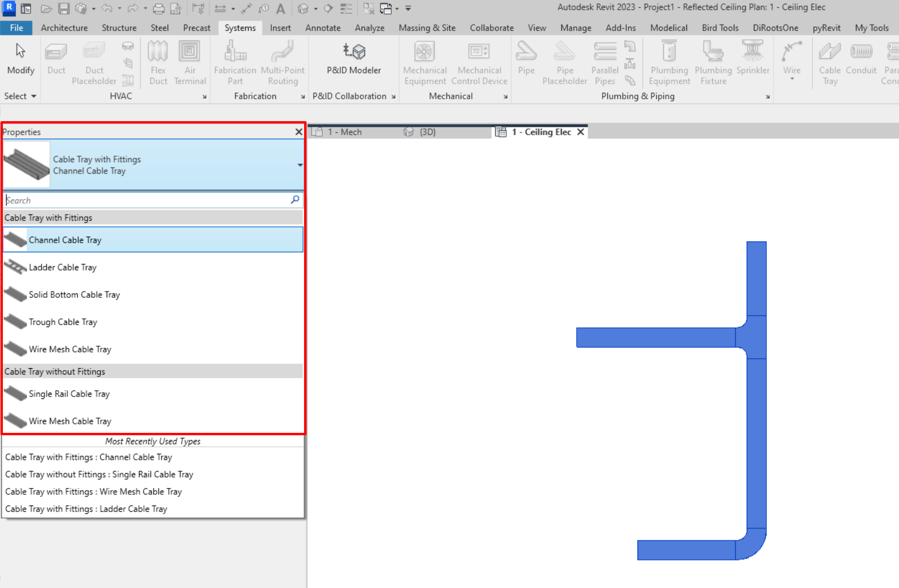
Task: Click the Open file icon
Action: 46,9
